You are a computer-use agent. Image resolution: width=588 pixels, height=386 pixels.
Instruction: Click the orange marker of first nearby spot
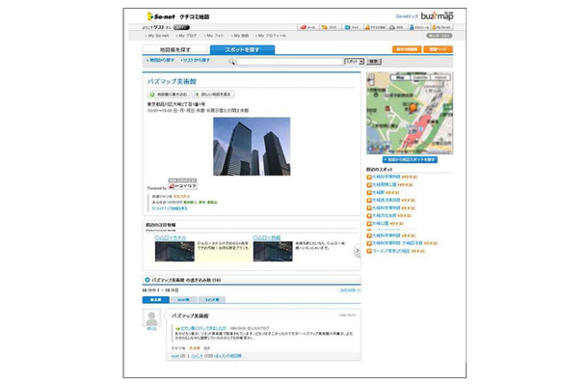(369, 177)
